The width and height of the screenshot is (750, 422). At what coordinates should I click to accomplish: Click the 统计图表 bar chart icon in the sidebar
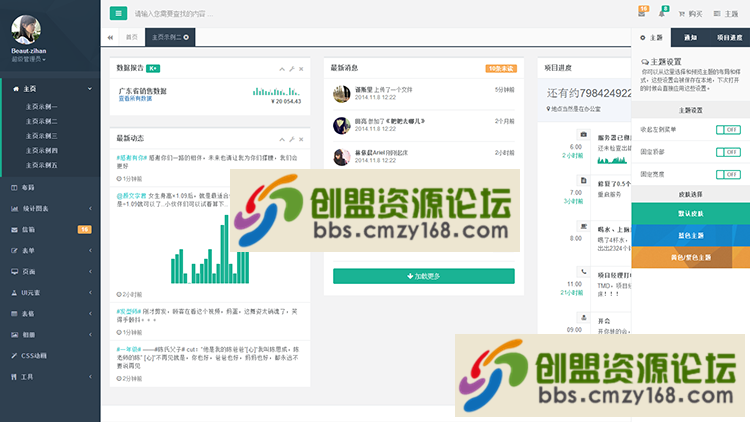(x=14, y=209)
